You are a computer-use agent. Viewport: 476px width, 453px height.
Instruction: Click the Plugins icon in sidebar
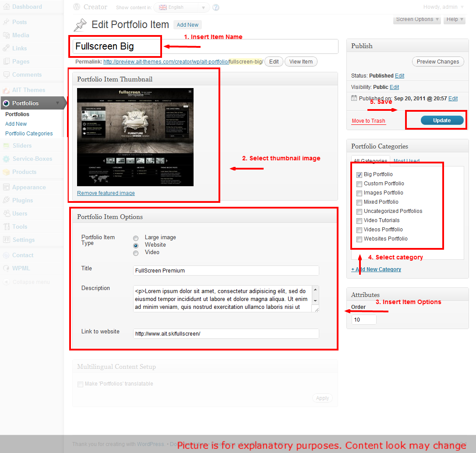pyautogui.click(x=6, y=200)
